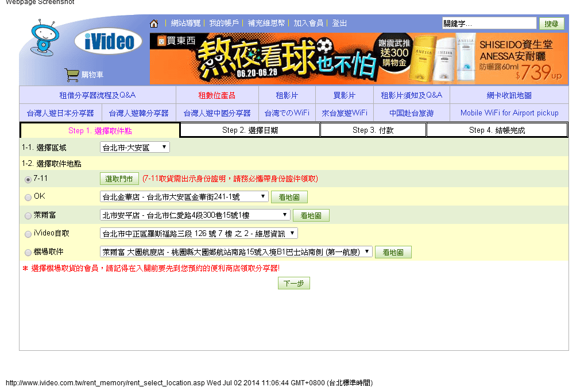Click the iVideo logo
The height and width of the screenshot is (387, 588).
pyautogui.click(x=107, y=40)
